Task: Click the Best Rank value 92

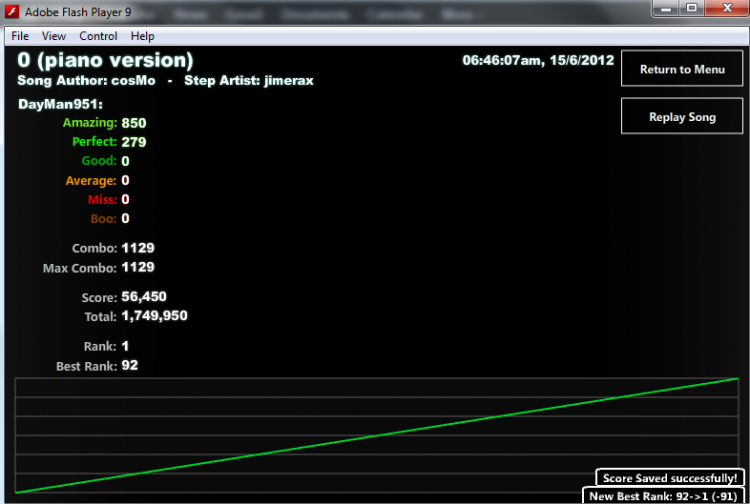Action: [x=130, y=365]
